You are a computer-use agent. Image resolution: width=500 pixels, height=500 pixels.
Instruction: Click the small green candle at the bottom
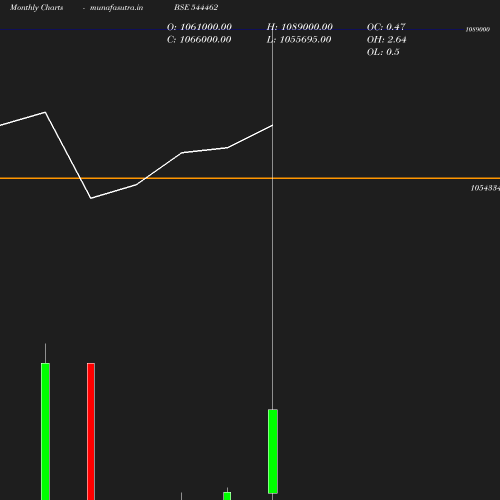[x=227, y=496]
